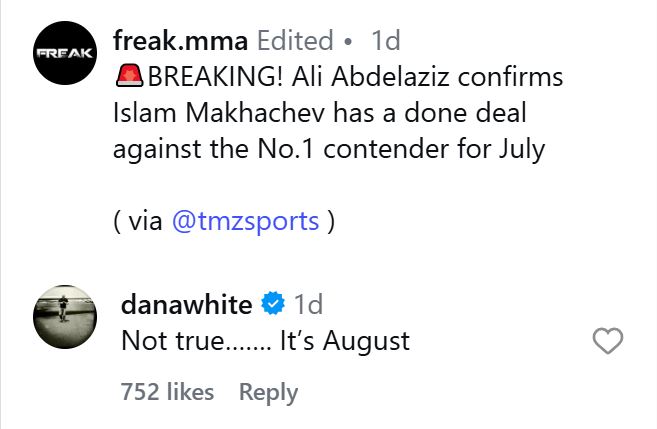Click the "( via" text before the mention
The width and height of the screenshot is (657, 429).
pyautogui.click(x=138, y=222)
